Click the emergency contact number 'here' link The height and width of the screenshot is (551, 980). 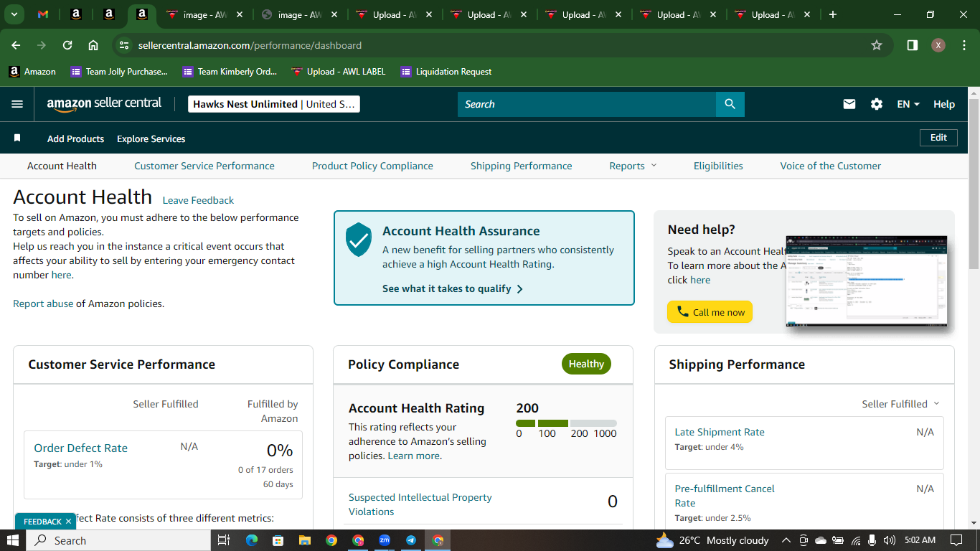point(61,275)
